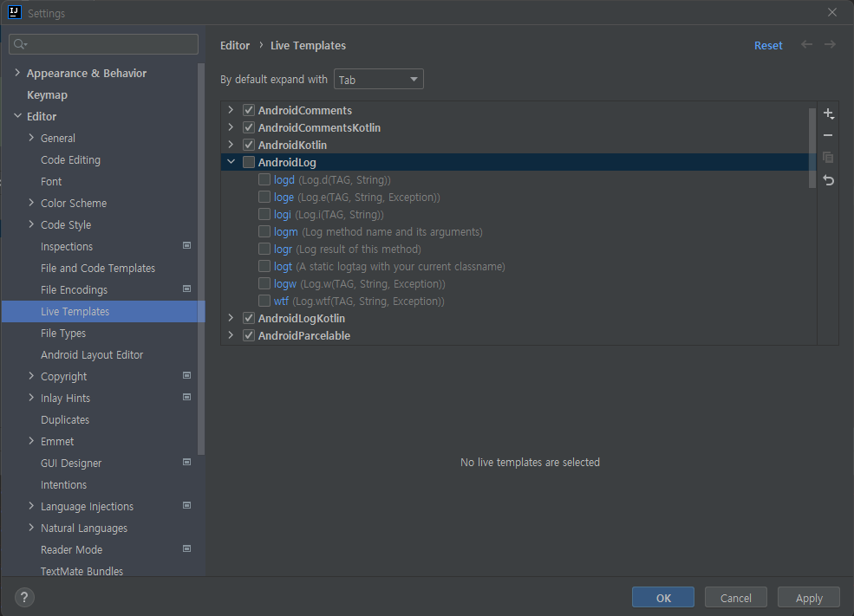Click the search magnifier icon in settings
The height and width of the screenshot is (616, 854).
(x=20, y=44)
